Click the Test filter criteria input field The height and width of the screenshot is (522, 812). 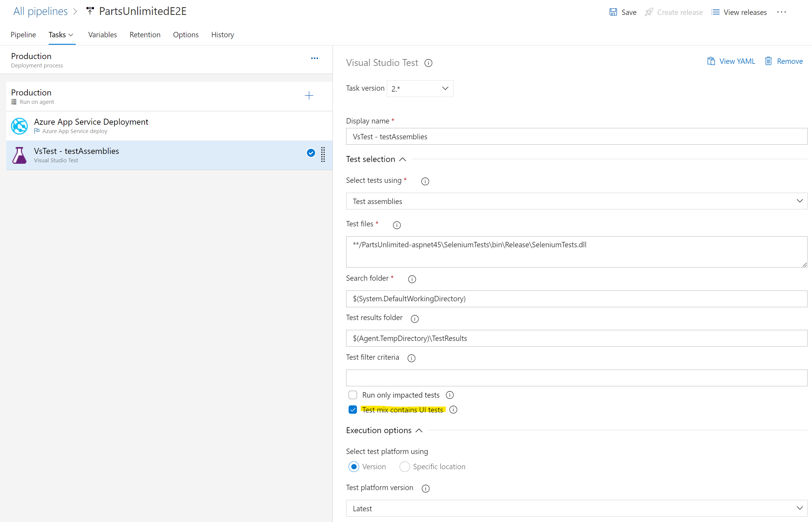click(576, 378)
